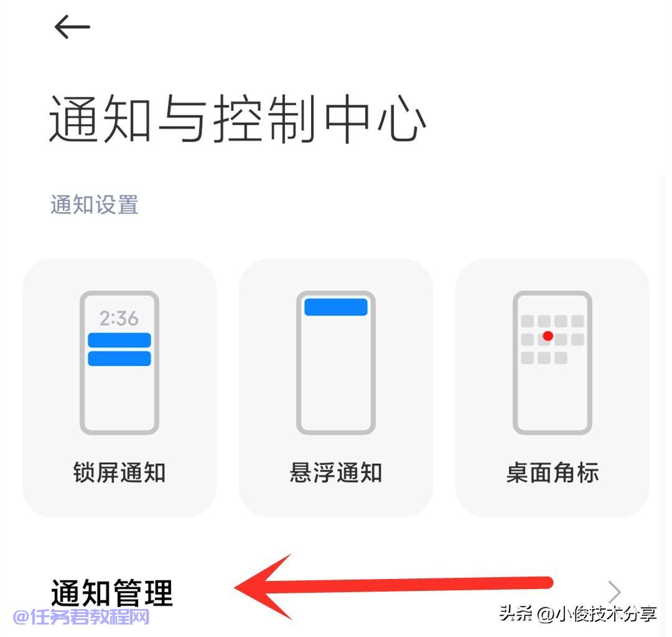Click the blue banner atop floating phone
This screenshot has width=672, height=637.
coord(336,307)
